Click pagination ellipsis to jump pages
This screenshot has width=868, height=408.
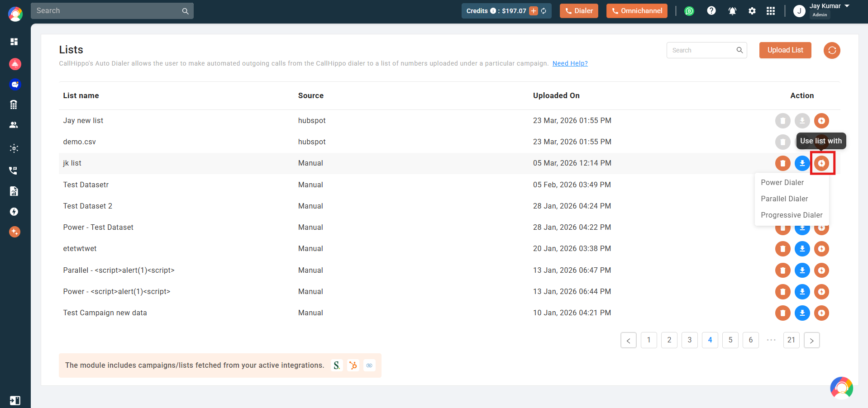tap(771, 340)
